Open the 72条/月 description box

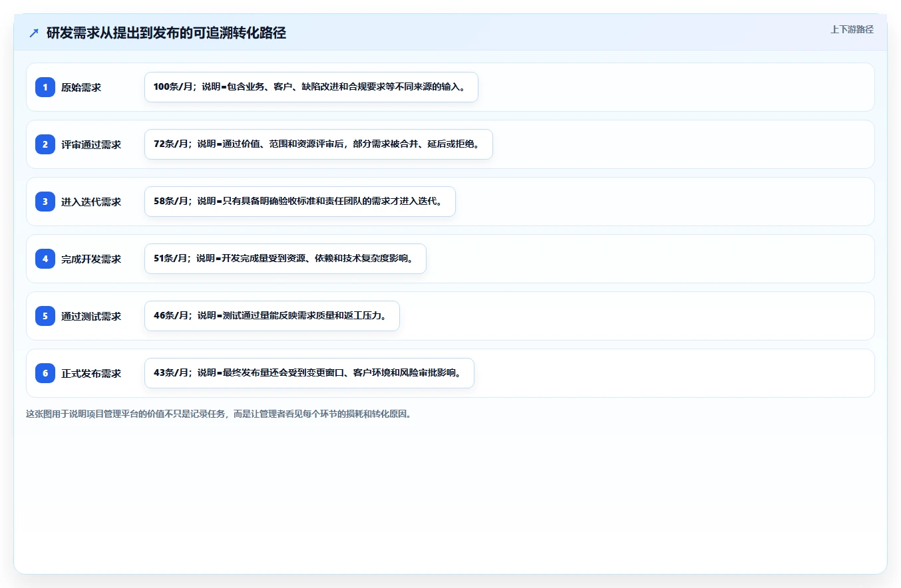point(319,144)
